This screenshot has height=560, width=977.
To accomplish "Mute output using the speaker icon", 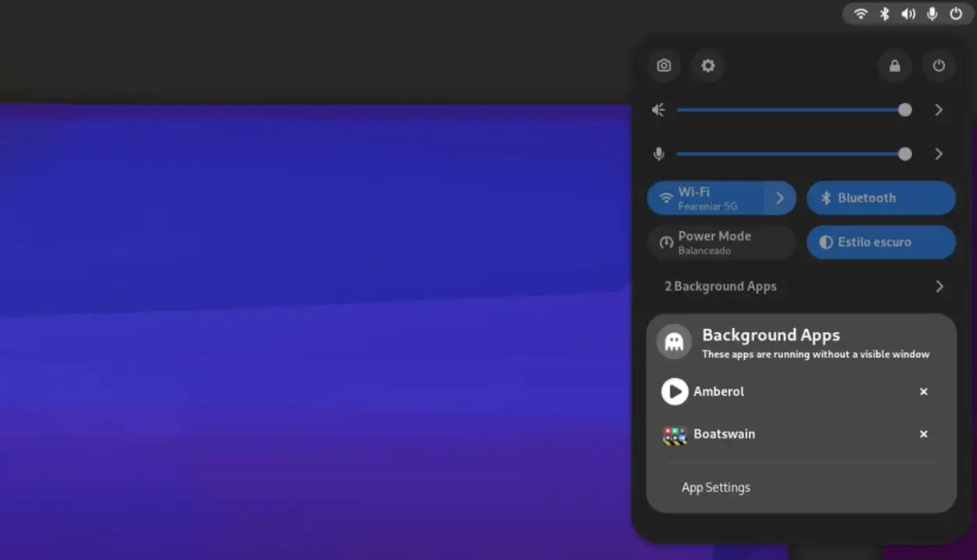I will click(659, 110).
